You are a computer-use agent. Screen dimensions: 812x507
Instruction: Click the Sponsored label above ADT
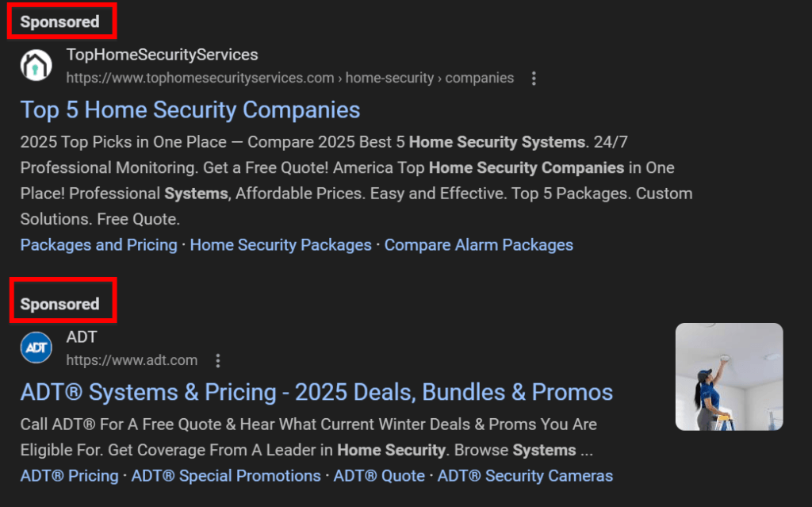60,304
